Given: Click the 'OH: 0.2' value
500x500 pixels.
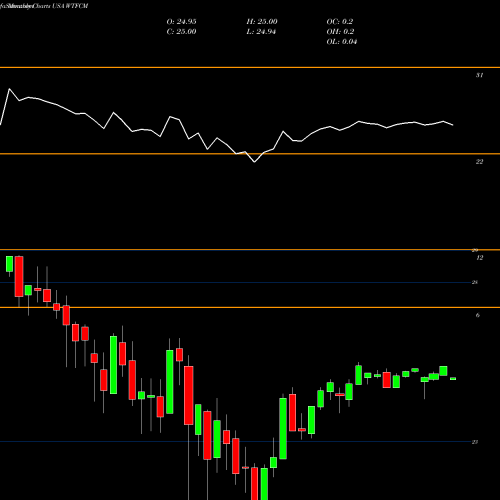Looking at the screenshot, I should click(x=340, y=32).
